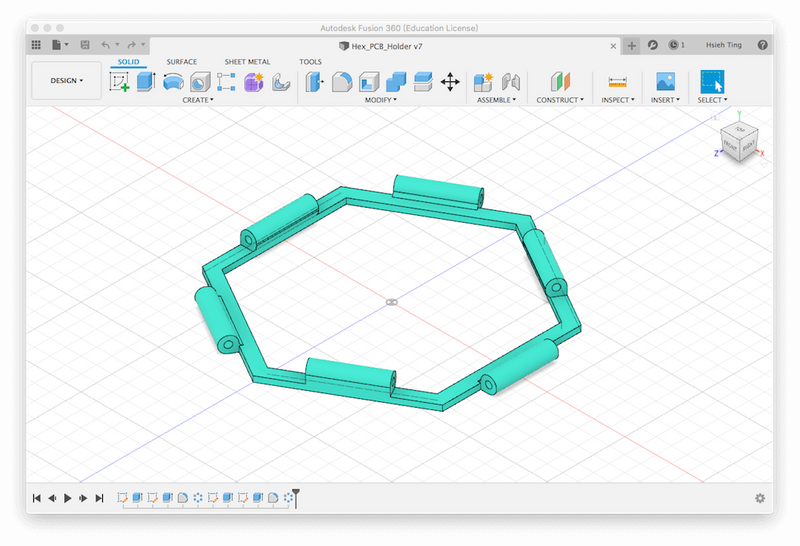Click the timeline end marker handle
The width and height of the screenshot is (800, 546).
click(296, 496)
